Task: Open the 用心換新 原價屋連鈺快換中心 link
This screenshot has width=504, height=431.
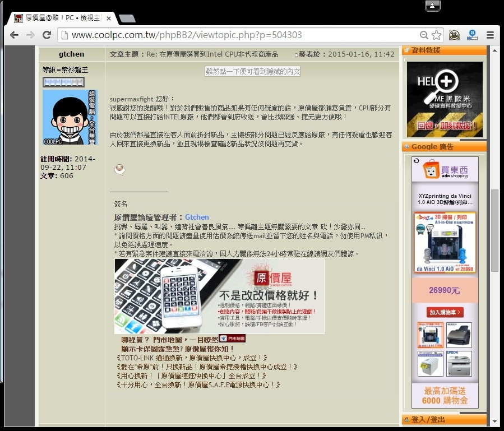Action: click(x=191, y=376)
